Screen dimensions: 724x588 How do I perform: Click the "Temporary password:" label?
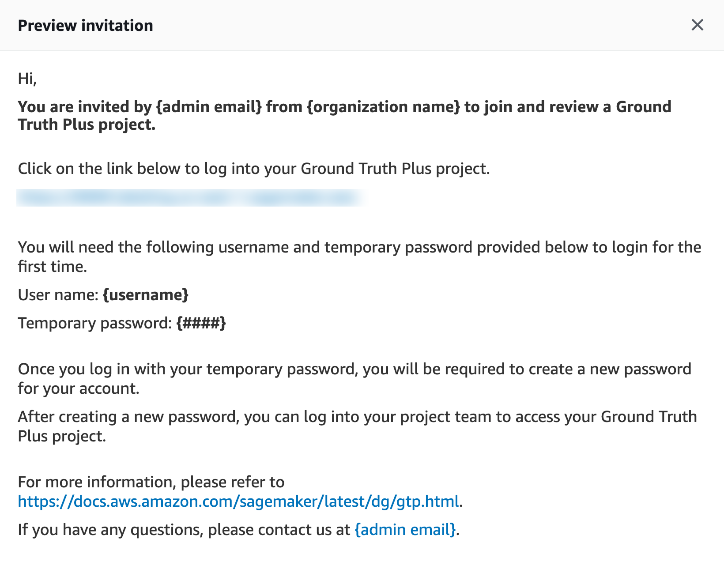pyautogui.click(x=94, y=323)
